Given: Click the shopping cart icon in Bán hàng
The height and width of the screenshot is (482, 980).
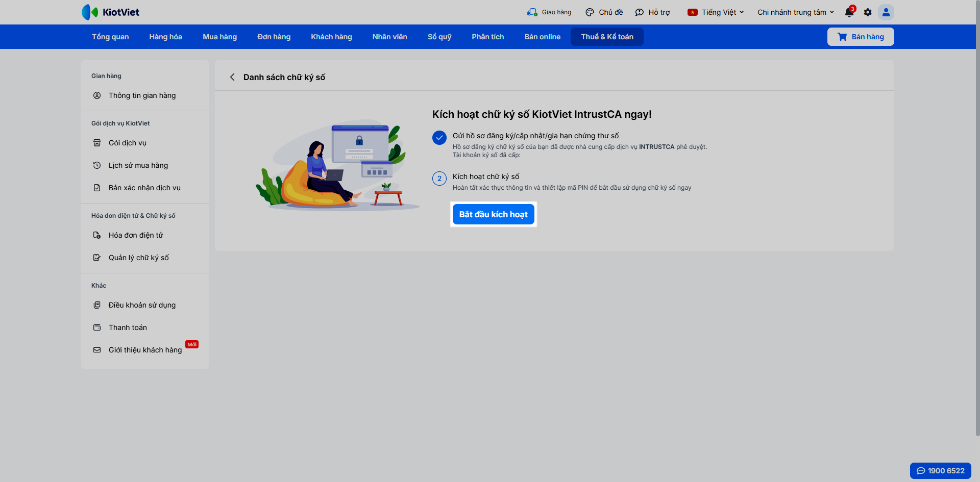Looking at the screenshot, I should [842, 37].
